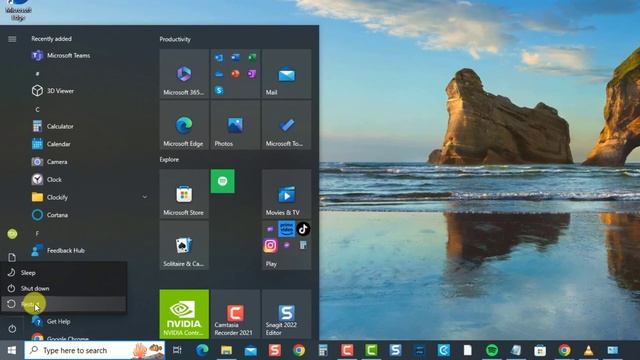Open the Snagit 2022 Editor tile

tap(287, 314)
